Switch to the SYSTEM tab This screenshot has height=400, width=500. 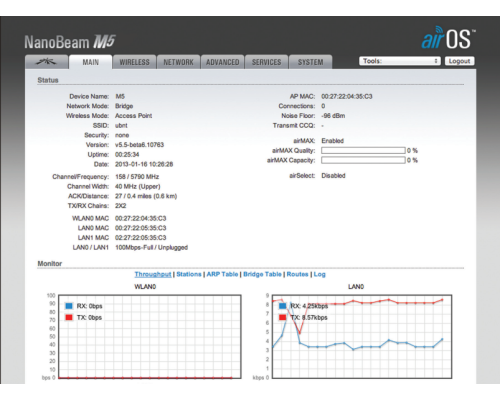[x=310, y=62]
